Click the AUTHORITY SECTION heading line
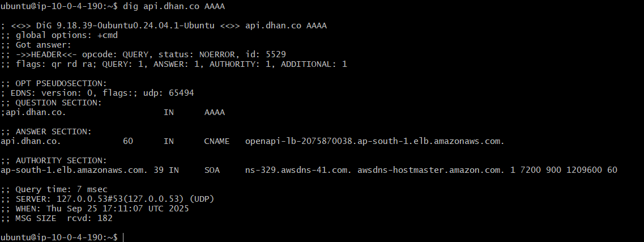This screenshot has height=242, width=644. [x=54, y=160]
